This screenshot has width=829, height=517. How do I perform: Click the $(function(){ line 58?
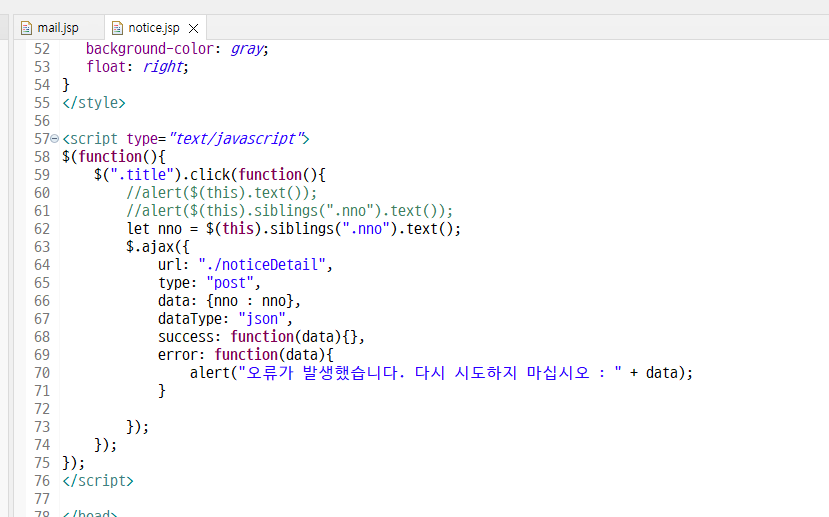[x=114, y=156]
